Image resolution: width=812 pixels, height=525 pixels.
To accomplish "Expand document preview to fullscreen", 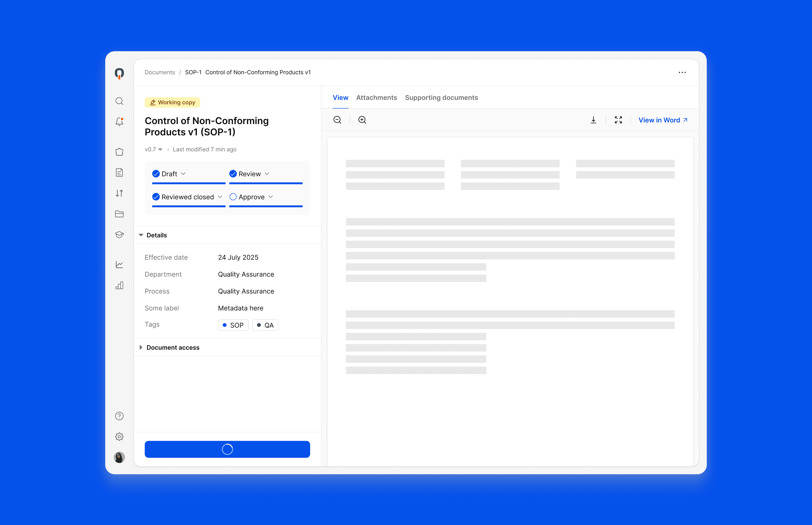I will pos(618,120).
